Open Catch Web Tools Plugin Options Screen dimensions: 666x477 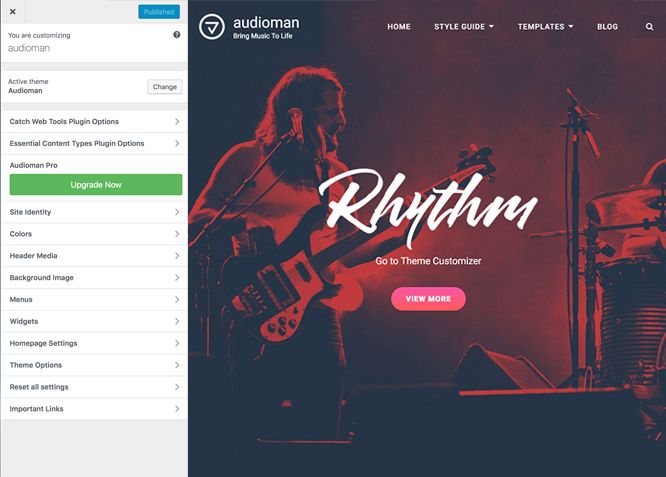(95, 121)
